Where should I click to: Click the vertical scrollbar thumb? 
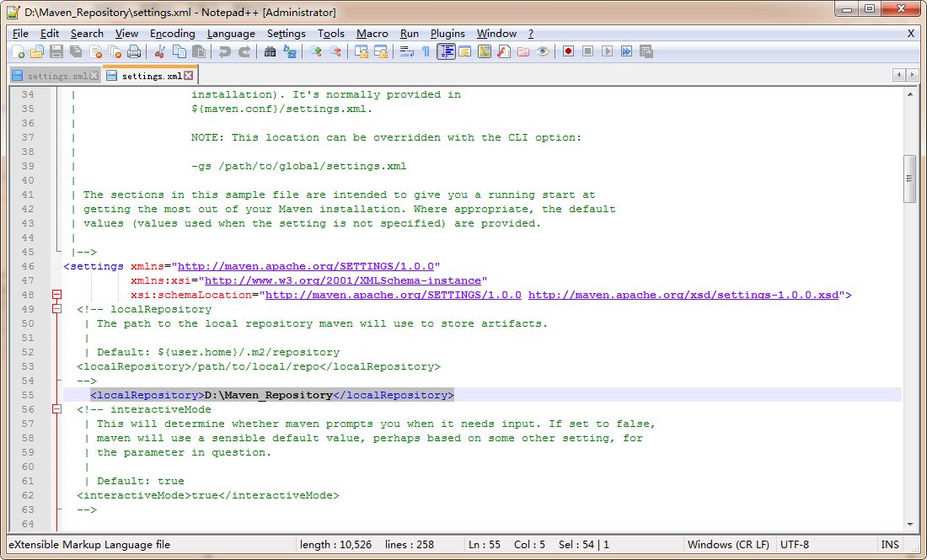point(910,179)
